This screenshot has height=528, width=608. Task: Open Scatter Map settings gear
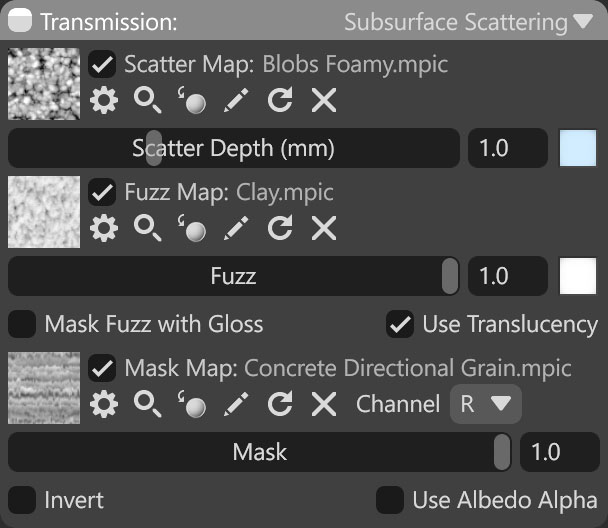104,100
